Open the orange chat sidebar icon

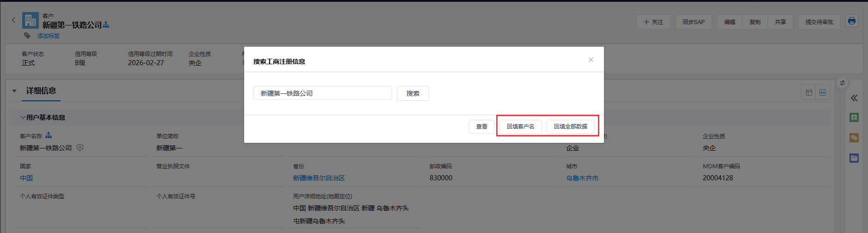[854, 138]
